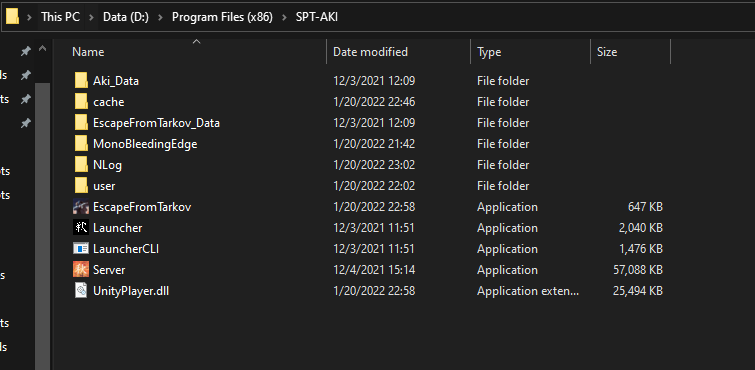Select the Aki_Data file name
This screenshot has height=370, width=755.
[116, 81]
